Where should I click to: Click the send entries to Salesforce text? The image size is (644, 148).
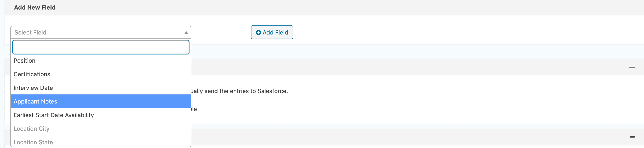click(x=239, y=91)
